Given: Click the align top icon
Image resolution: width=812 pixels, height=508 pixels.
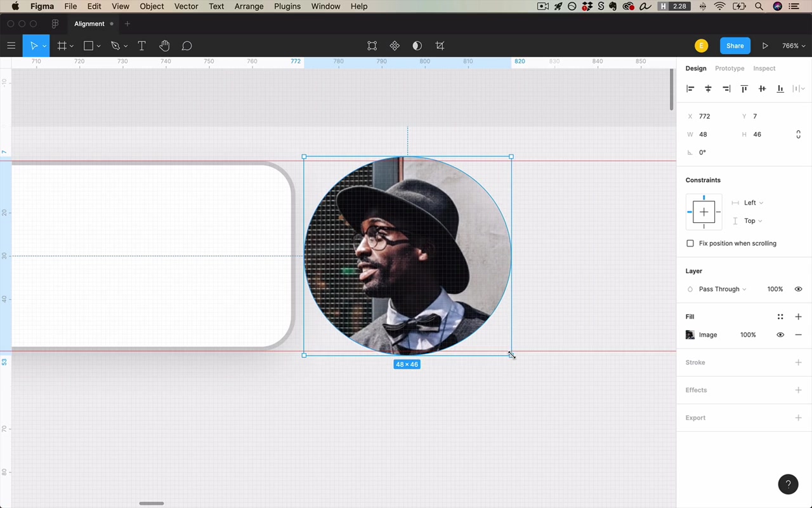Looking at the screenshot, I should pos(744,89).
